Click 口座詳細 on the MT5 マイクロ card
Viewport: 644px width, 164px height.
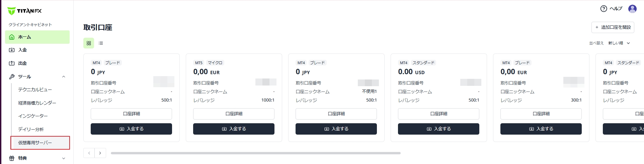coord(234,114)
